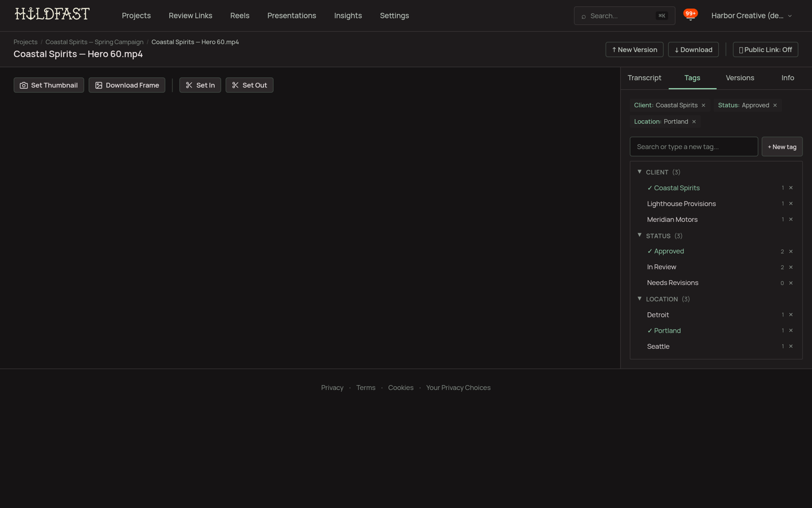Image resolution: width=812 pixels, height=508 pixels.
Task: Set the Out point
Action: click(x=249, y=85)
